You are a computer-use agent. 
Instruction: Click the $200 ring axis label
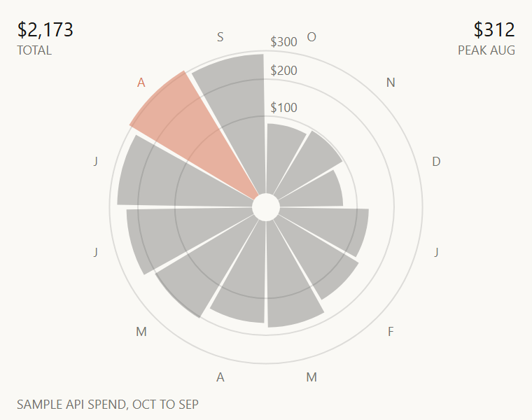[x=283, y=71]
